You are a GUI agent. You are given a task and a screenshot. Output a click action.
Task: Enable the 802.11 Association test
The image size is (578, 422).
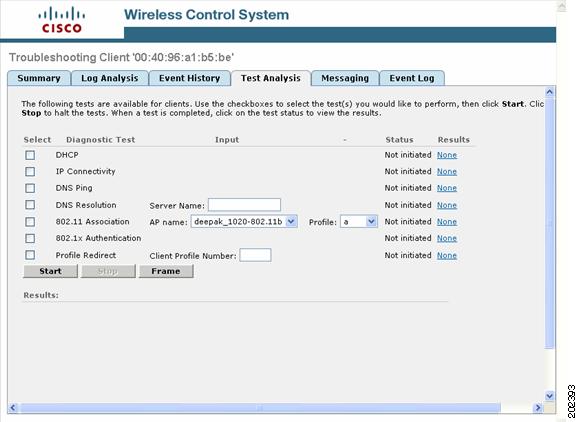click(30, 222)
